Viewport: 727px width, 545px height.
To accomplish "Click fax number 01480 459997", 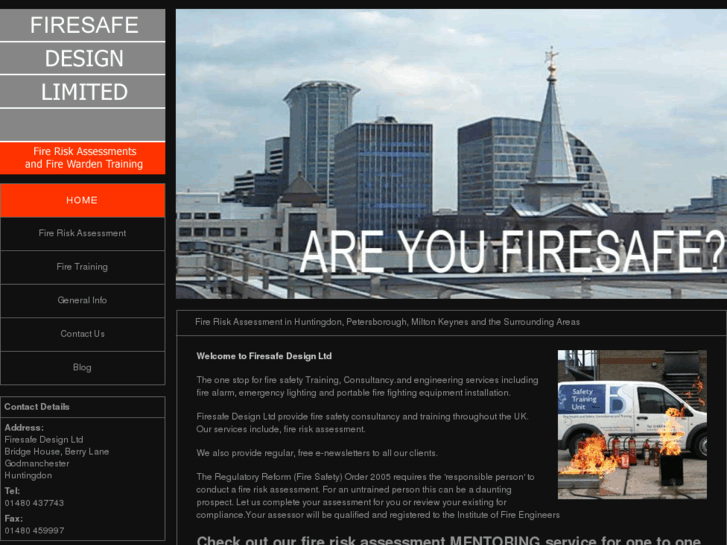I will pyautogui.click(x=34, y=531).
